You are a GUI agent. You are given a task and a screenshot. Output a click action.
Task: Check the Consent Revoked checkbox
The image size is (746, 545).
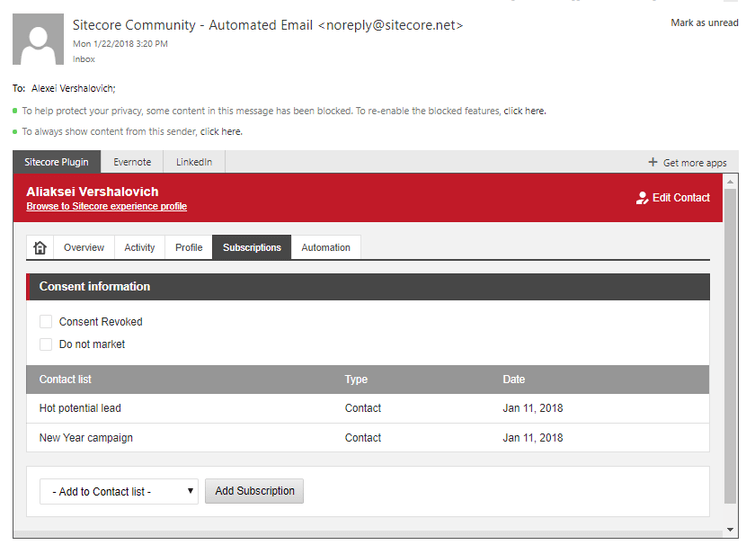(x=46, y=321)
